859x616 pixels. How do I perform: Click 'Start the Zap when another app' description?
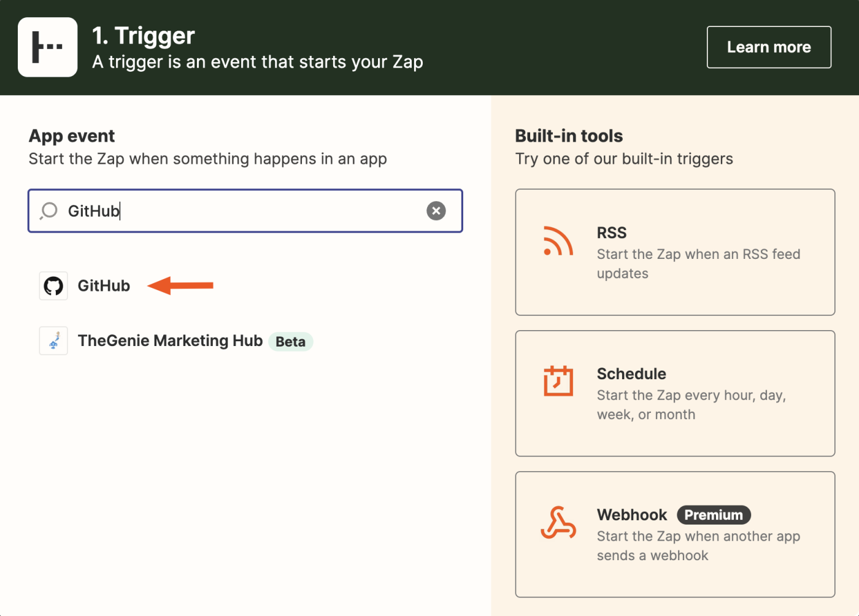coord(698,546)
